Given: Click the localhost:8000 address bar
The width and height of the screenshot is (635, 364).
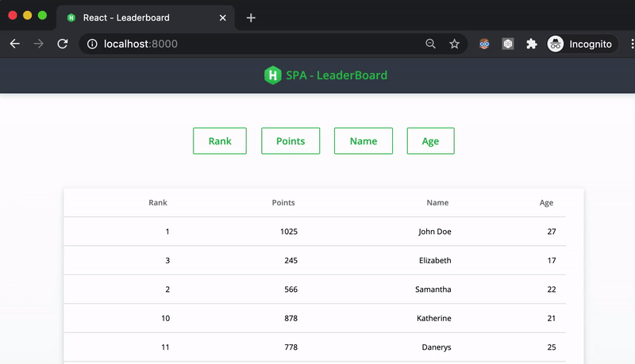Looking at the screenshot, I should (x=262, y=44).
